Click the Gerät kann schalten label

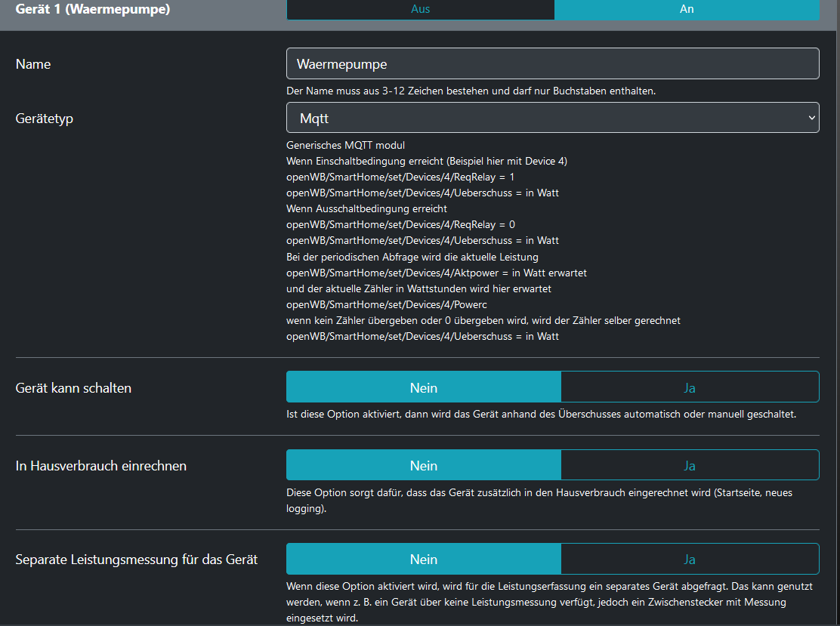[x=73, y=388]
